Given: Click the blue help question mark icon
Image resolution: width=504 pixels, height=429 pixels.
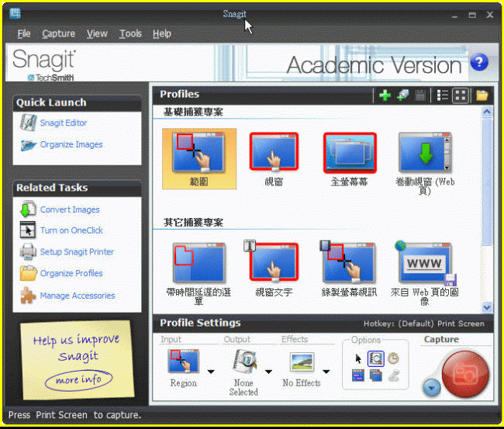Looking at the screenshot, I should click(x=480, y=62).
